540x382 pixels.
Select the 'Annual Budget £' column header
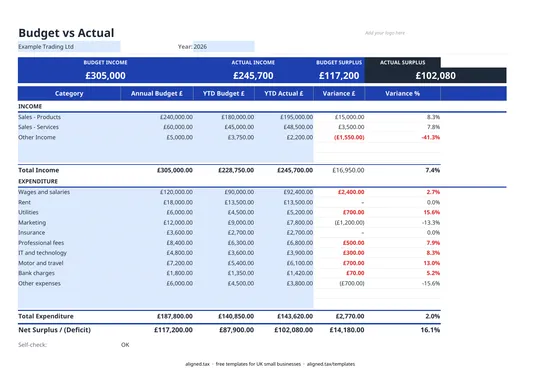[157, 93]
